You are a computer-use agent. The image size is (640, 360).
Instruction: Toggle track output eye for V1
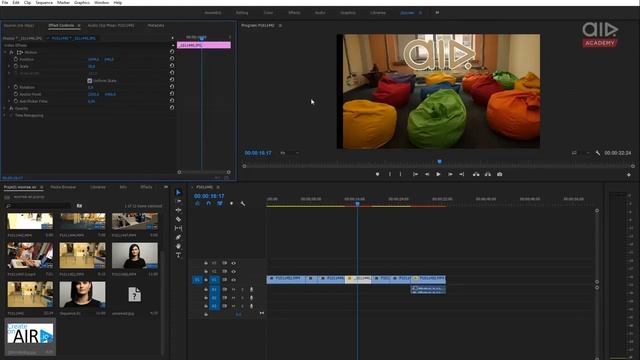pyautogui.click(x=233, y=280)
